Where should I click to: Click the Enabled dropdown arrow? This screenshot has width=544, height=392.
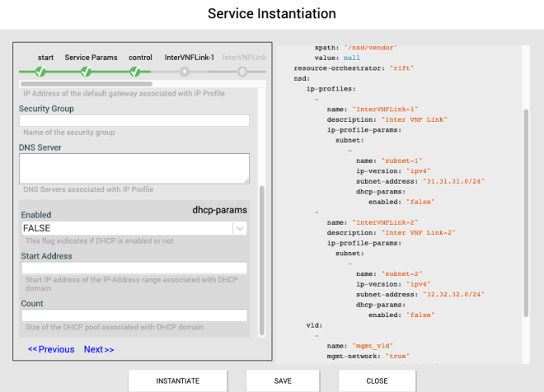(239, 228)
